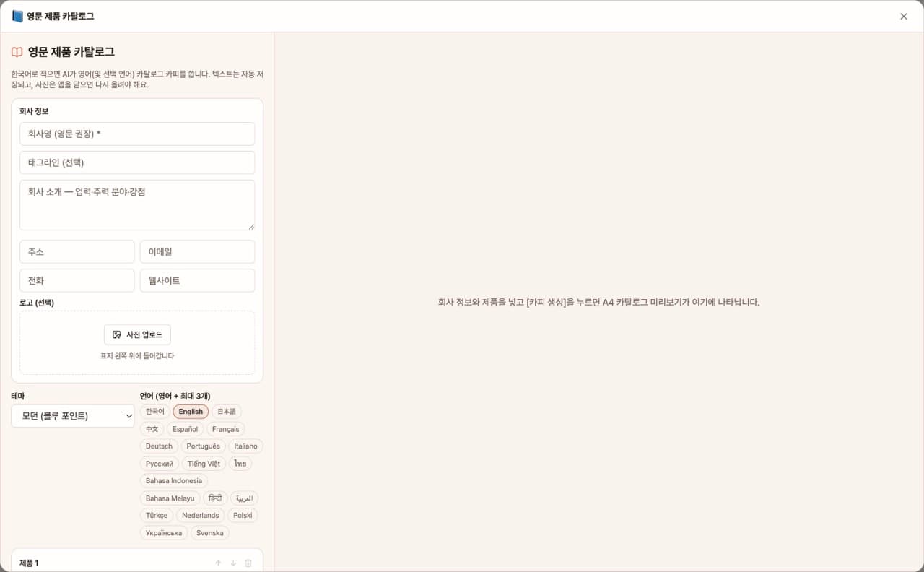Select Português as a catalog language
This screenshot has width=924, height=572.
204,446
